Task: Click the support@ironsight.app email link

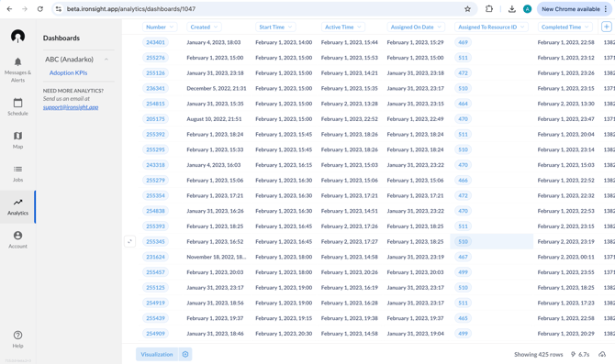Action: (71, 107)
